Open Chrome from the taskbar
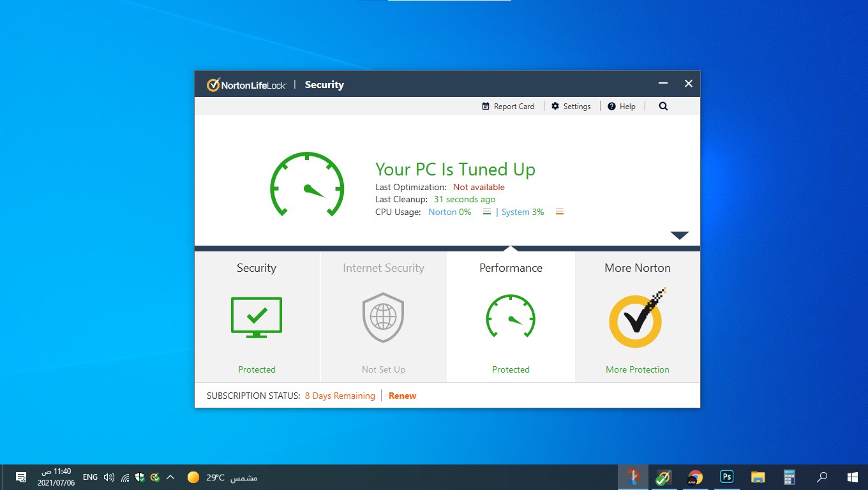This screenshot has height=490, width=868. point(695,477)
